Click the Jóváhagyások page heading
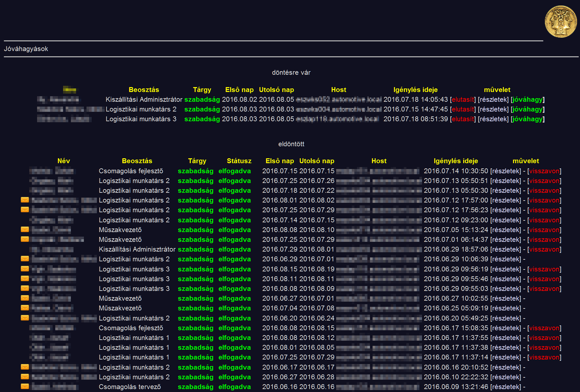Screen dimensions: 580x392 click(26, 49)
